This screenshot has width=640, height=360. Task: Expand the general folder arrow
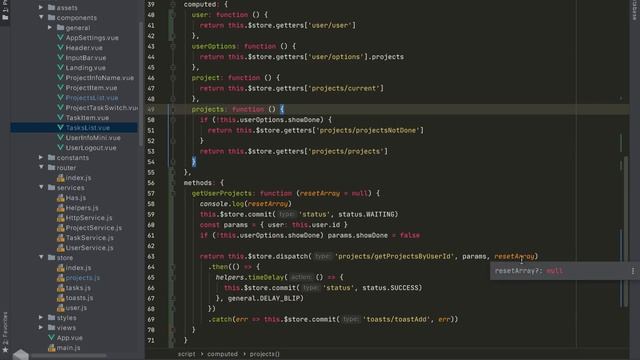pos(50,28)
